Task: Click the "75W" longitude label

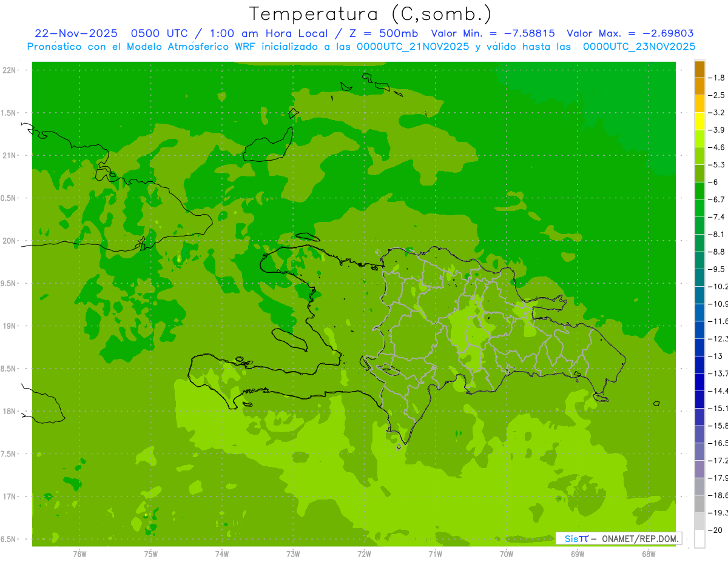Action: 151,554
